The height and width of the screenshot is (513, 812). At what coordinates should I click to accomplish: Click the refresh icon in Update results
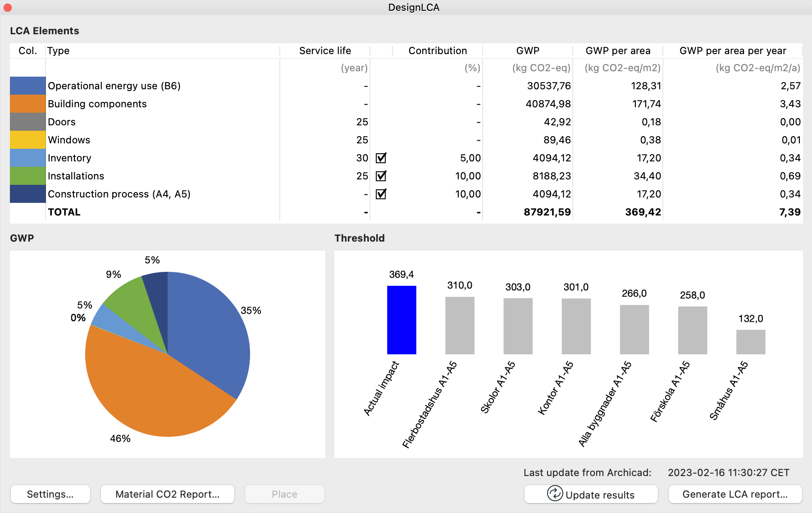(555, 494)
